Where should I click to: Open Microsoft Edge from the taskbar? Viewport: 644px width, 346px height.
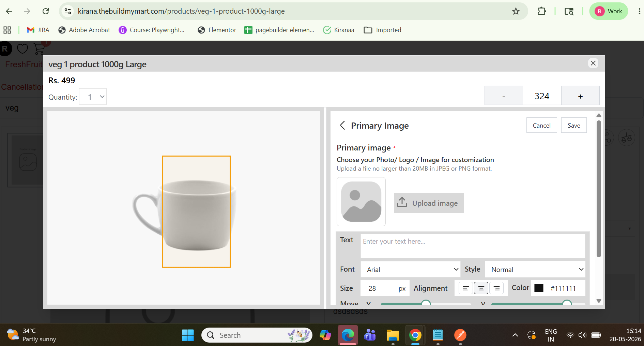click(x=348, y=335)
